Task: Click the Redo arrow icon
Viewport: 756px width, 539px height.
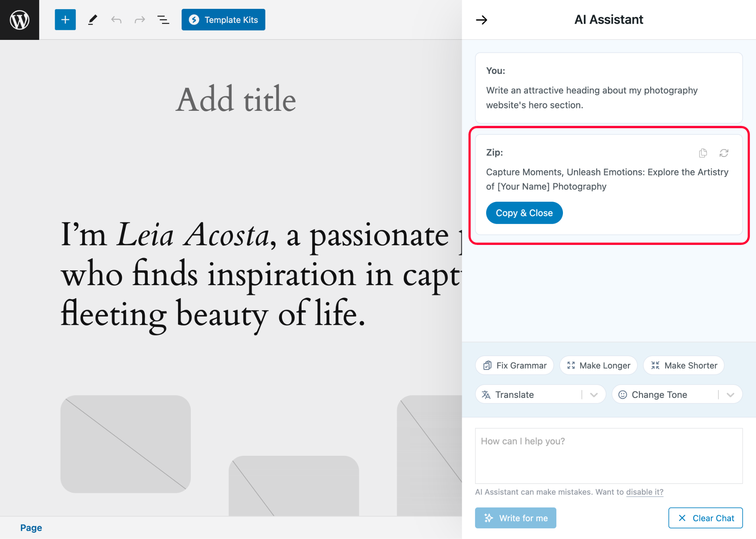Action: 140,20
